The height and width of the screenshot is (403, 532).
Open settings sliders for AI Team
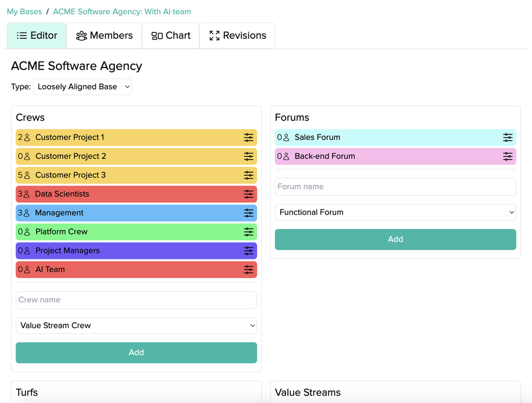248,270
